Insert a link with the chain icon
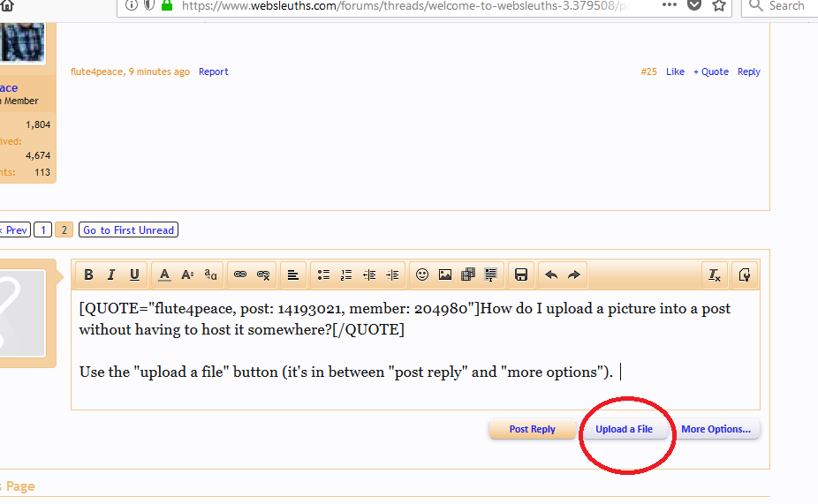Viewport: 818px width, 504px height. [240, 275]
